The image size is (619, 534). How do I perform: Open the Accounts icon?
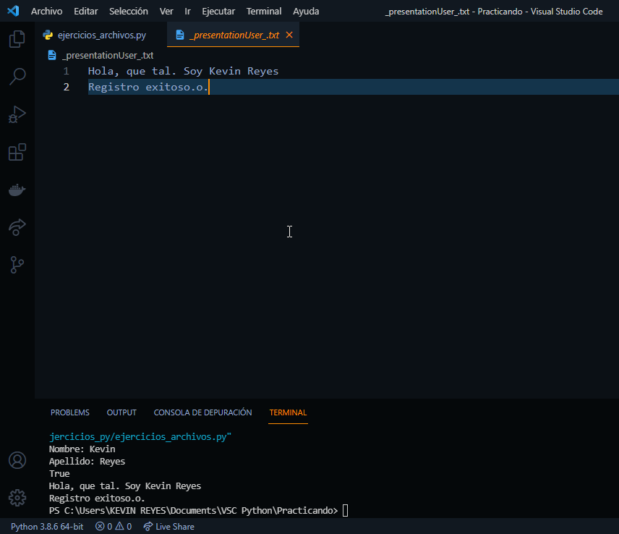click(x=17, y=460)
